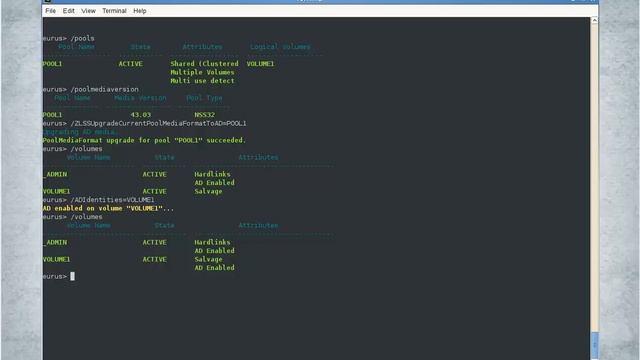Click the '43.03' media version value
The width and height of the screenshot is (640, 360).
pyautogui.click(x=140, y=115)
